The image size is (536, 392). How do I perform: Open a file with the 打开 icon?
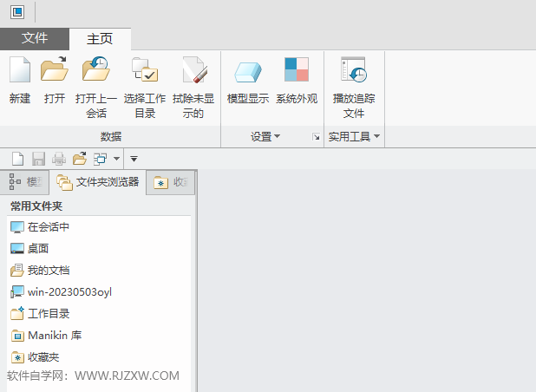[55, 69]
